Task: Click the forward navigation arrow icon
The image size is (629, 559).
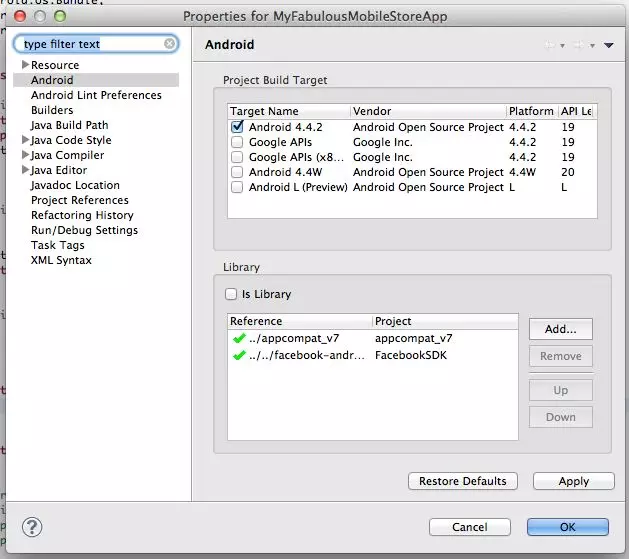Action: [580, 45]
